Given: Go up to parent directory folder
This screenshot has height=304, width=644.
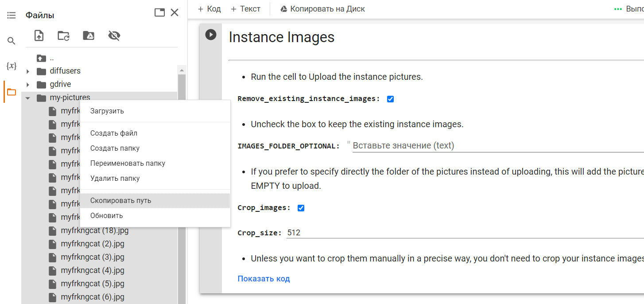Looking at the screenshot, I should [x=42, y=58].
